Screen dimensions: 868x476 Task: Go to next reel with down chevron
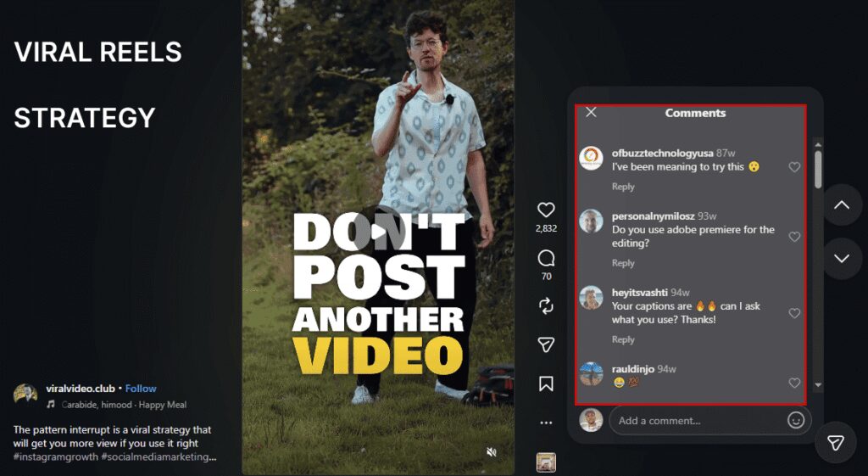coord(842,258)
